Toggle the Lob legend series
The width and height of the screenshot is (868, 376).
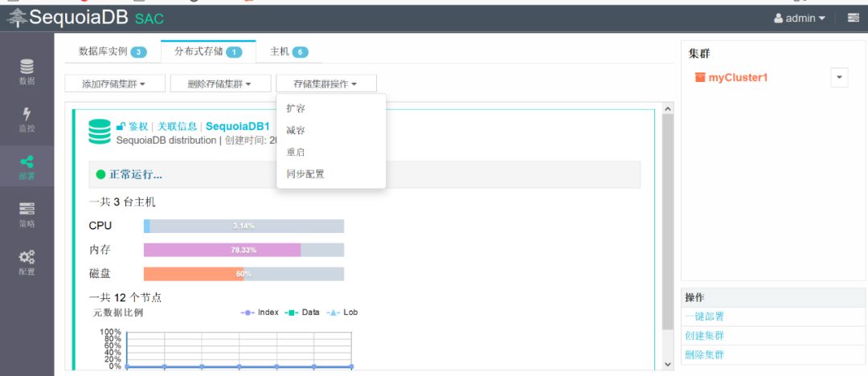coord(342,313)
